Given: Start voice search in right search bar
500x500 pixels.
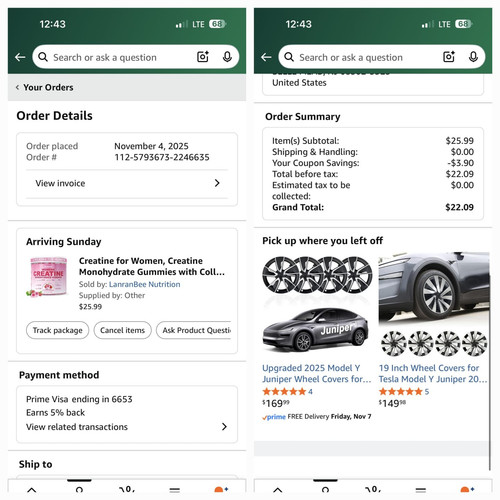Looking at the screenshot, I should click(473, 57).
